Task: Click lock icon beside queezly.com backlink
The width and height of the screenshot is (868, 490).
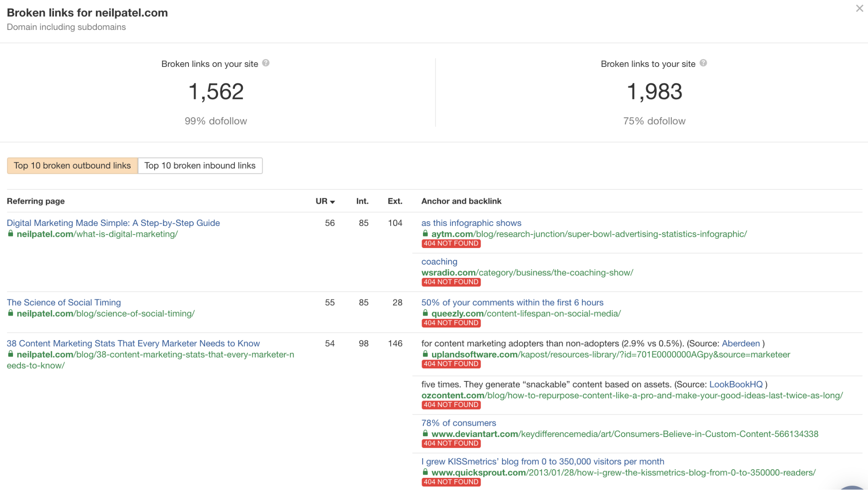Action: point(425,313)
